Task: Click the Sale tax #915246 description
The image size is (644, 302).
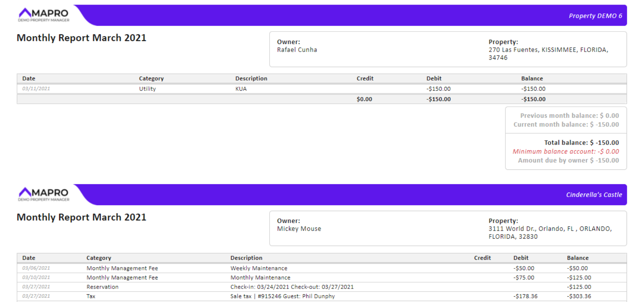Action: (282, 296)
